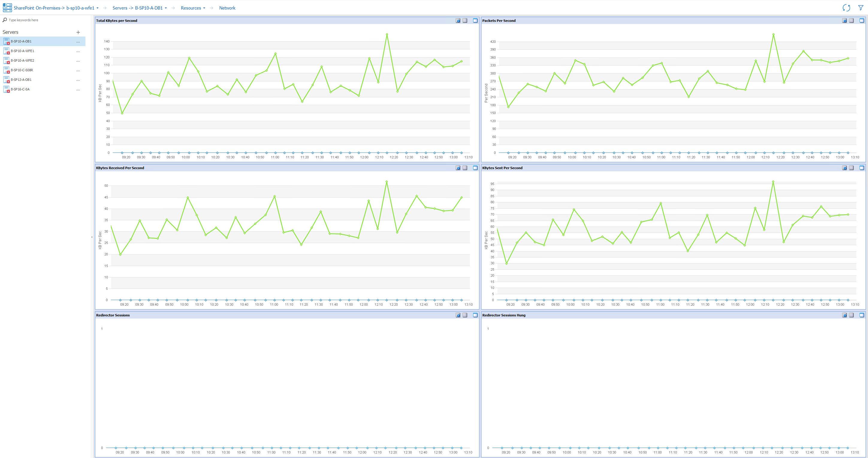Open alert grid icon on Redirector Sessions Hung
This screenshot has height=458, width=868.
844,315
